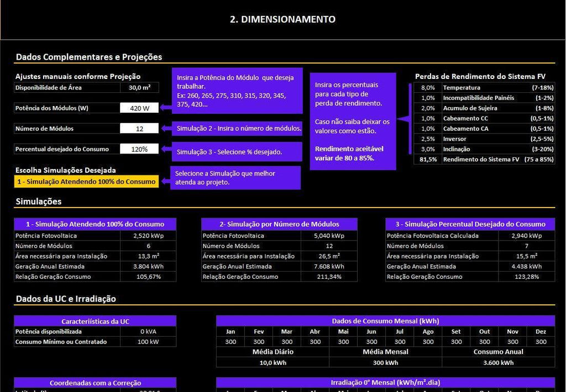Screen dimensions: 566x392
Task: Open the Percentual desejado do Consumo 120% selector
Action: 139,149
